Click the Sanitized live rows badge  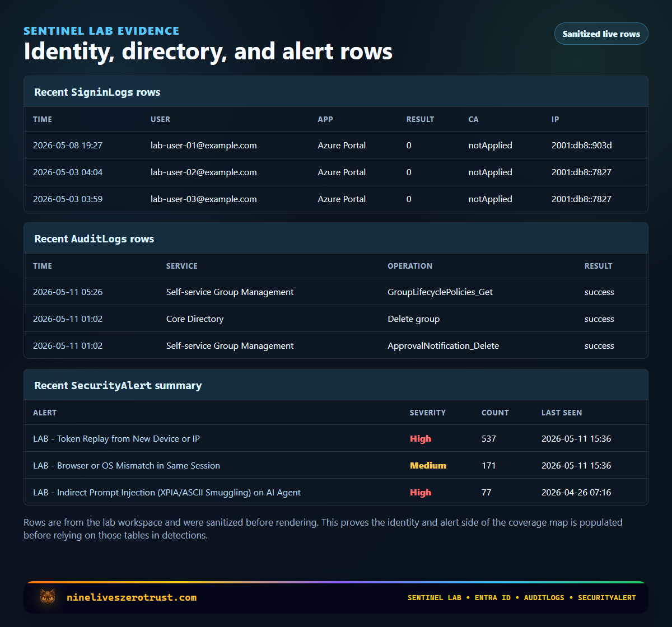[601, 34]
